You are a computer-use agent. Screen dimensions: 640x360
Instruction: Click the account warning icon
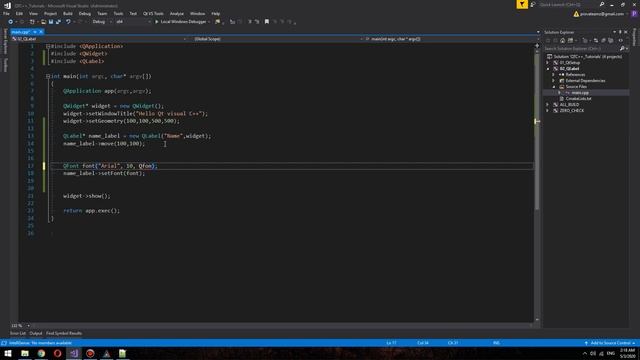click(x=576, y=14)
